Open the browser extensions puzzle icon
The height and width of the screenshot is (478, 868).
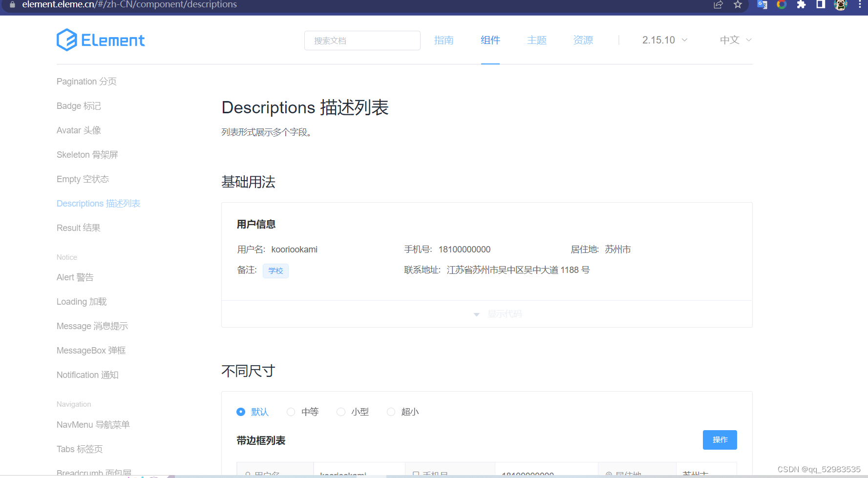click(x=801, y=5)
